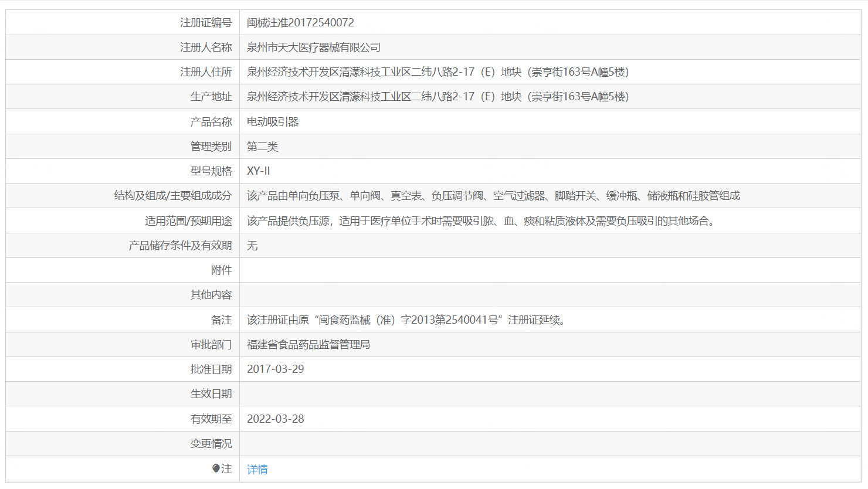868x489 pixels.
Task: Click the 有效期至 label
Action: point(211,419)
